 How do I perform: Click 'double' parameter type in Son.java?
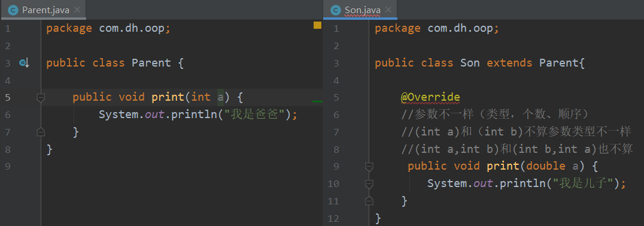546,166
